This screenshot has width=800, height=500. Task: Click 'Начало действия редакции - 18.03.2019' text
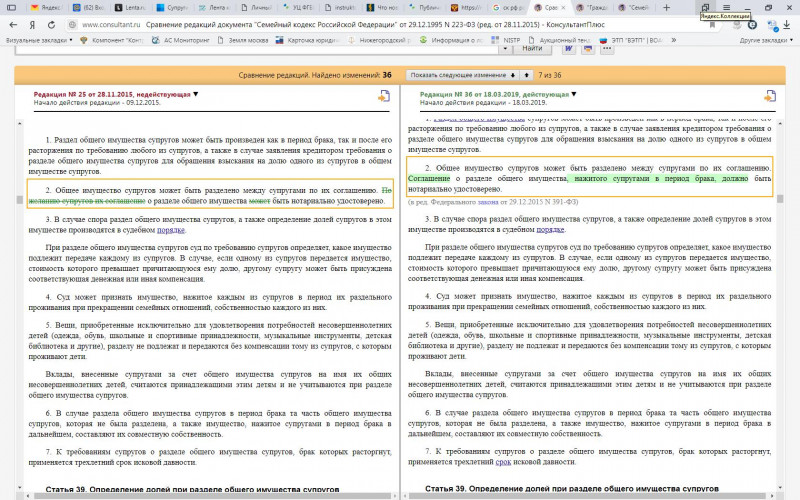tap(483, 103)
